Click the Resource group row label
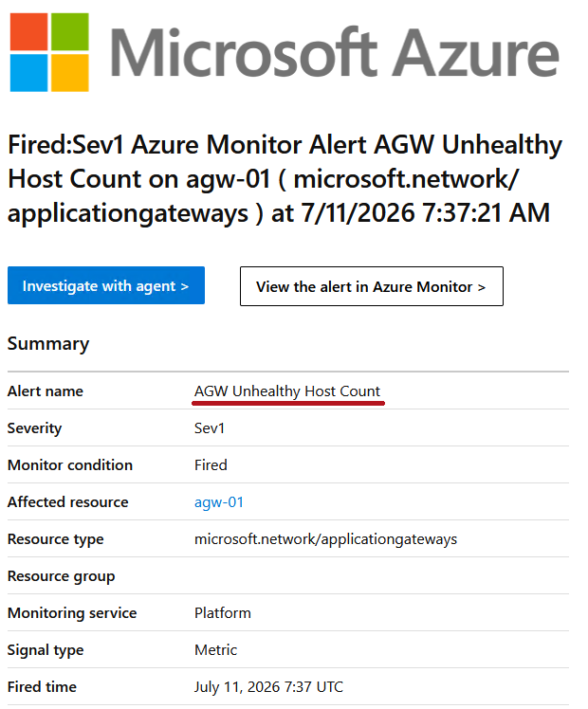 click(x=61, y=576)
